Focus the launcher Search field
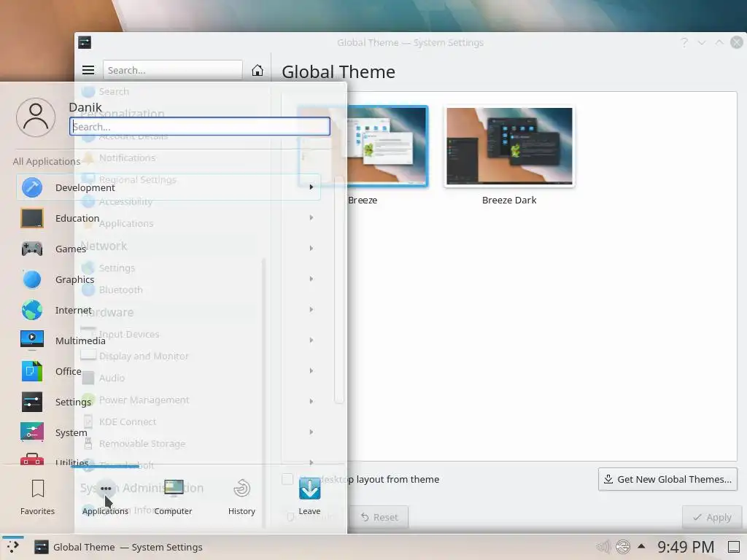 (x=200, y=127)
